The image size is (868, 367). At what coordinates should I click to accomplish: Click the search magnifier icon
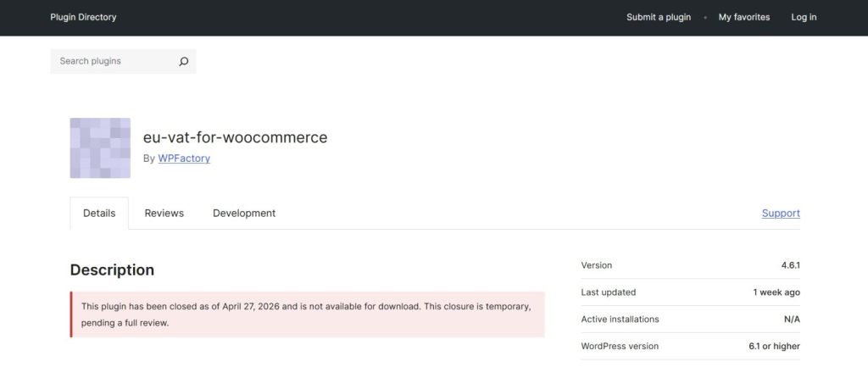click(183, 61)
